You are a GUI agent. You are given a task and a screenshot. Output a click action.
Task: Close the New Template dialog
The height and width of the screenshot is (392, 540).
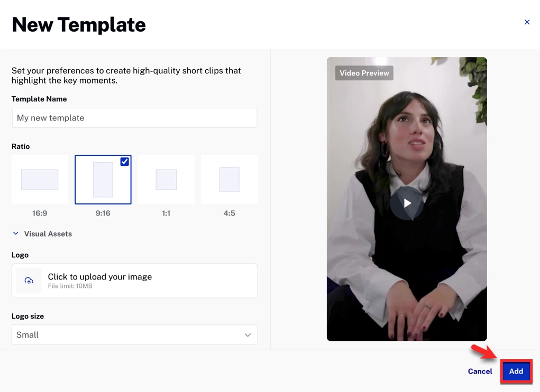pos(527,22)
